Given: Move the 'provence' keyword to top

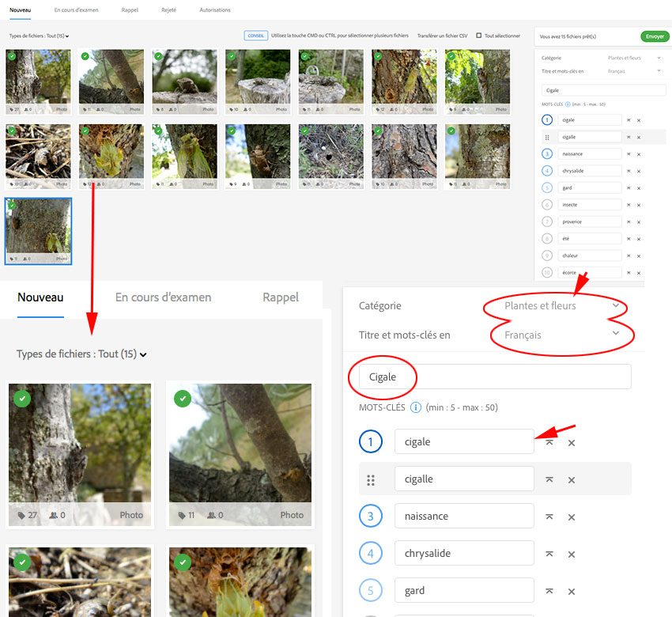Looking at the screenshot, I should (x=629, y=221).
